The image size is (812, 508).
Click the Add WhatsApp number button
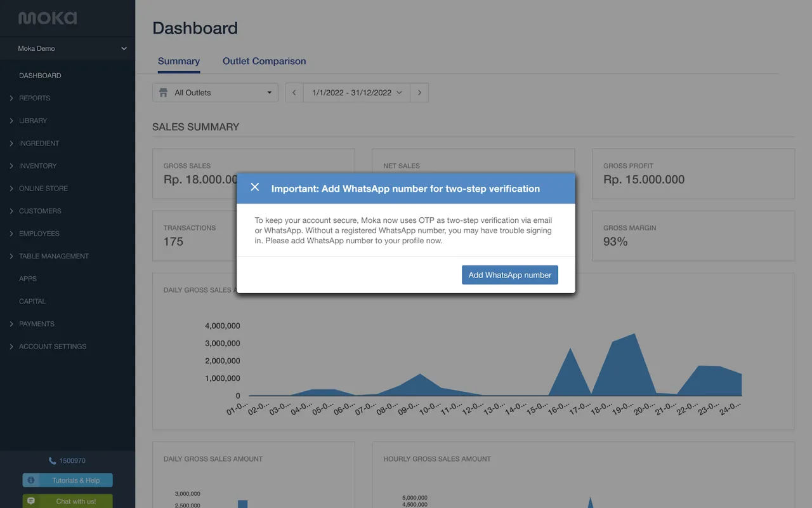click(510, 275)
